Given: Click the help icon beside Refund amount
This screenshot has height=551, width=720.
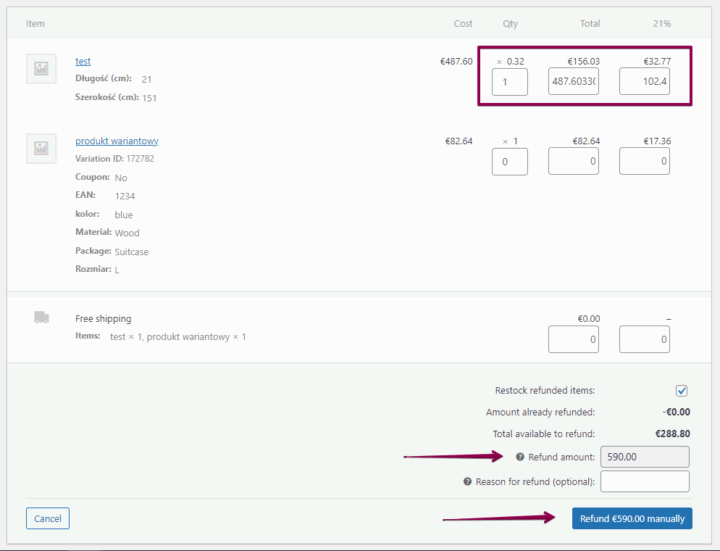Looking at the screenshot, I should [x=520, y=457].
